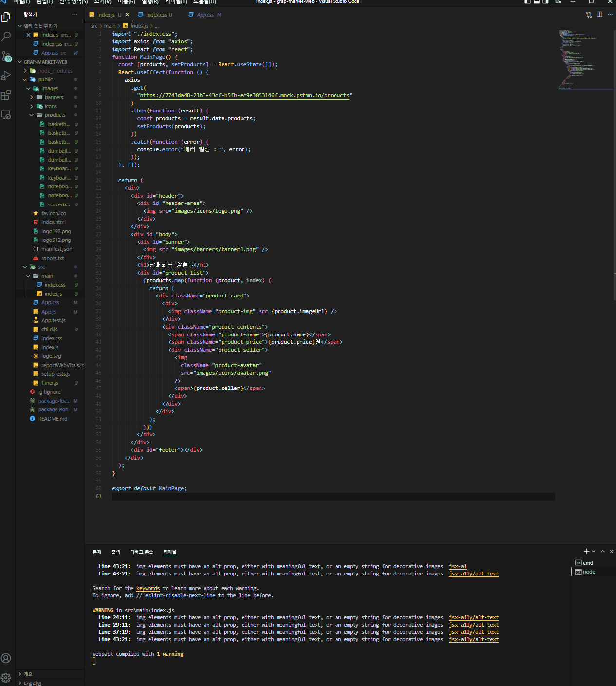Open the File (파일) menu
The width and height of the screenshot is (616, 686).
click(x=22, y=2)
